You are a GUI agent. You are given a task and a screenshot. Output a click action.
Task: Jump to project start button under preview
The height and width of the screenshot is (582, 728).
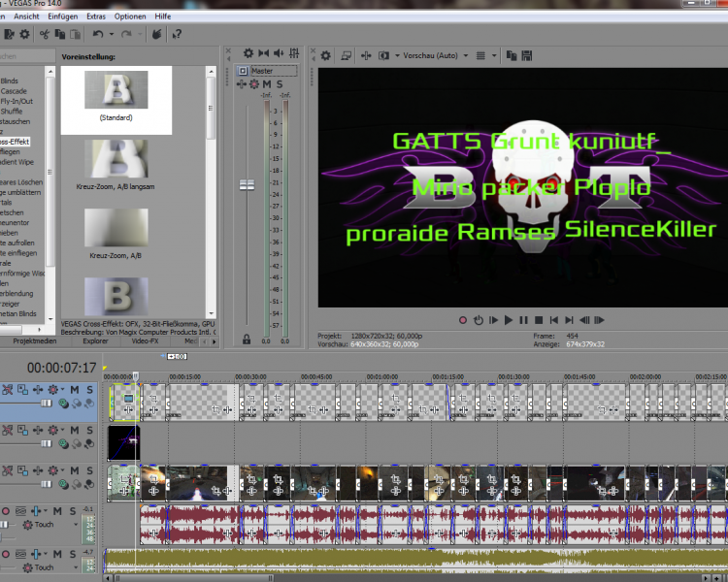554,320
